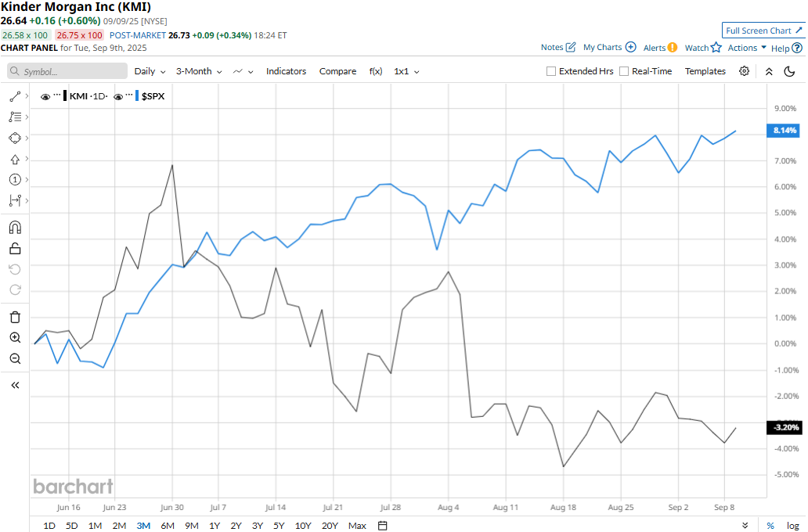This screenshot has width=808, height=532.
Task: Select the 6M time range
Action: (168, 526)
